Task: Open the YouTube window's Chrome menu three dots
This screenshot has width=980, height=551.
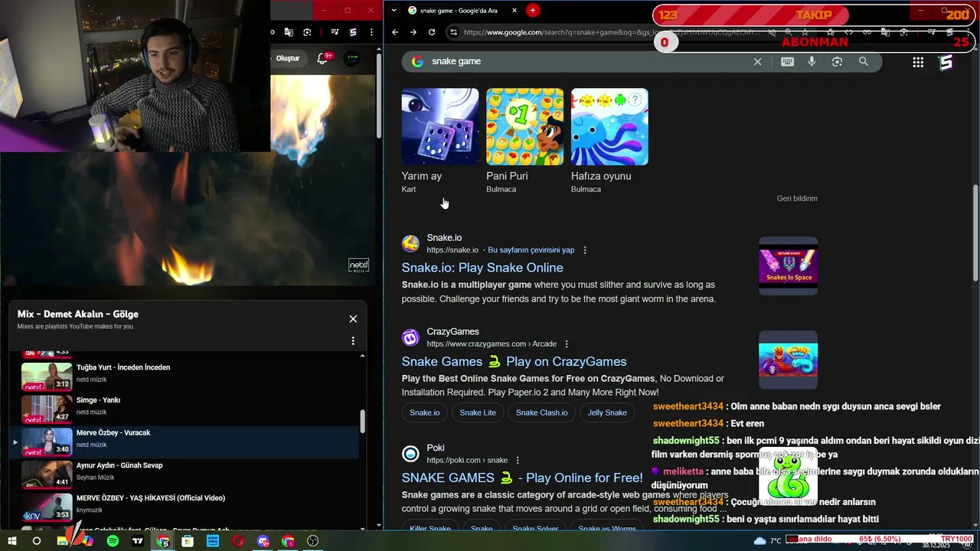Action: pos(371,32)
